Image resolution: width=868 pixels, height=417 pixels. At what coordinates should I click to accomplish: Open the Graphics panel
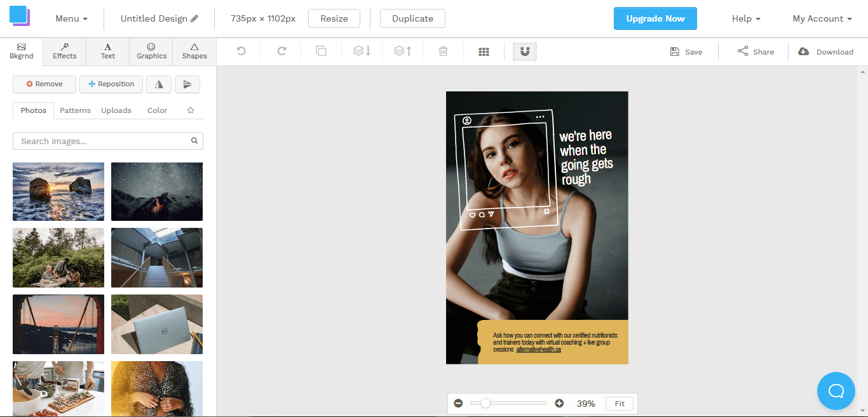(151, 51)
